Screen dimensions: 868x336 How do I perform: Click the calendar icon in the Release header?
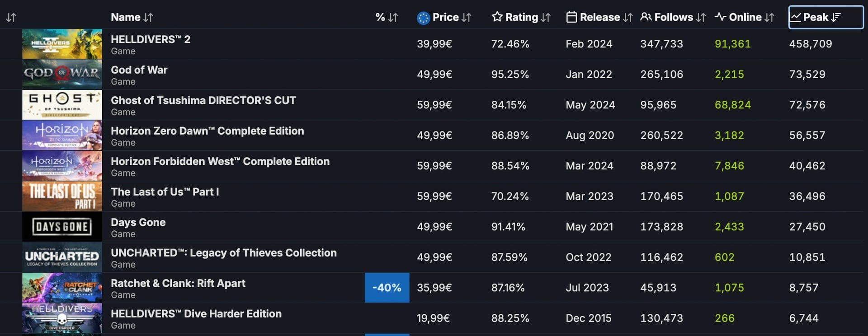pos(571,17)
